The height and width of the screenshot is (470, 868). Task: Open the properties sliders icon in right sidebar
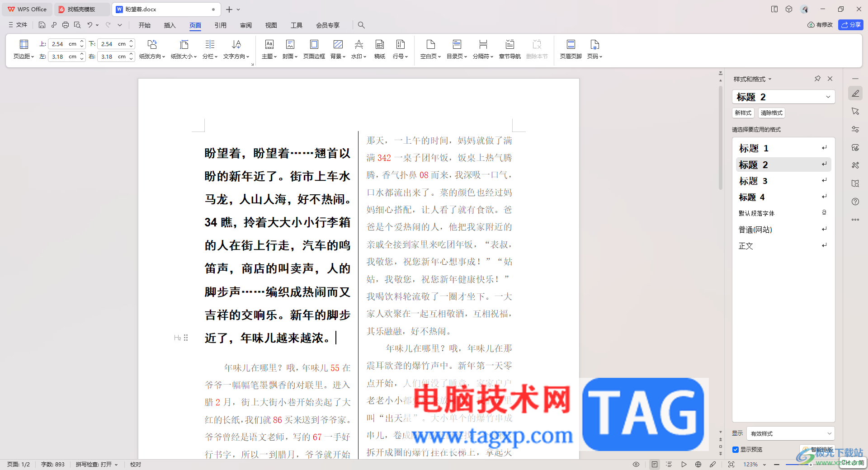tap(855, 129)
